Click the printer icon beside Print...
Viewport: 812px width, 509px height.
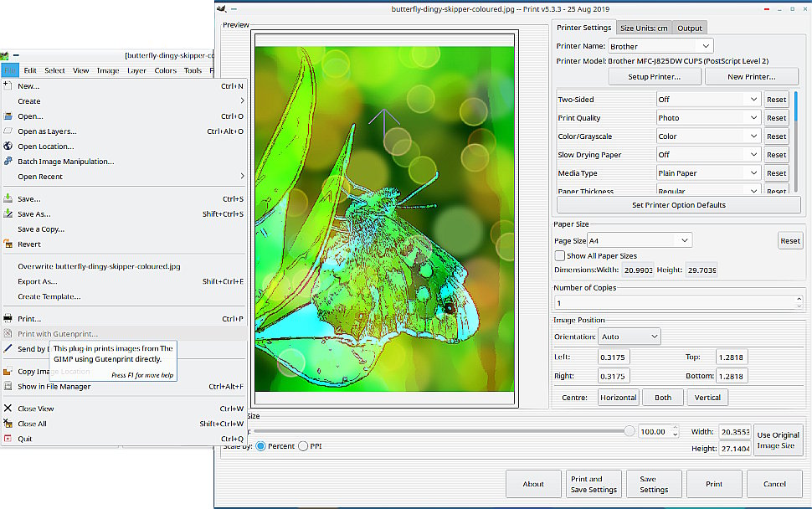click(8, 319)
